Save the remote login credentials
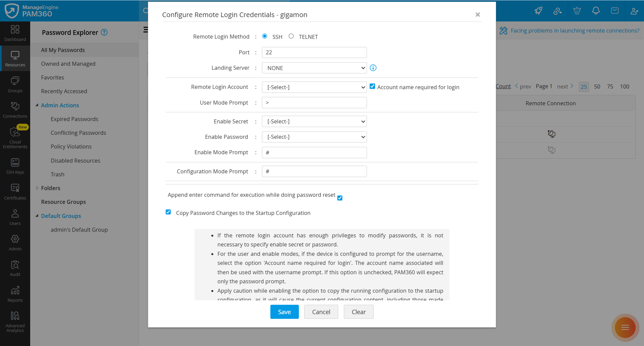 click(x=284, y=312)
